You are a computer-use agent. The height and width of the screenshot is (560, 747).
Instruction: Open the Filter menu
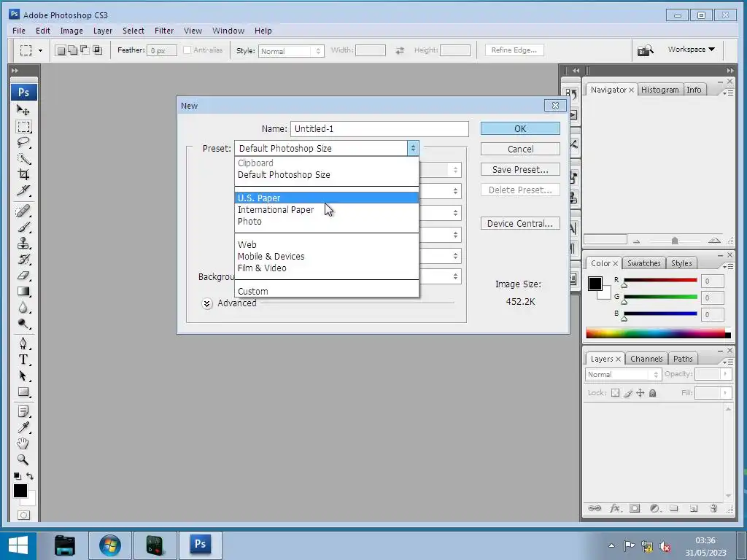coord(164,31)
